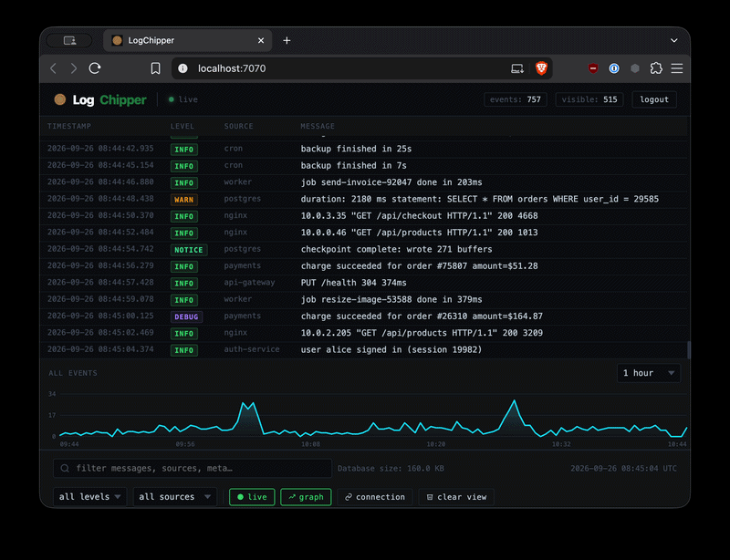Viewport: 730px width, 560px height.
Task: Select the send-invoice-92047 job message
Action: [391, 182]
